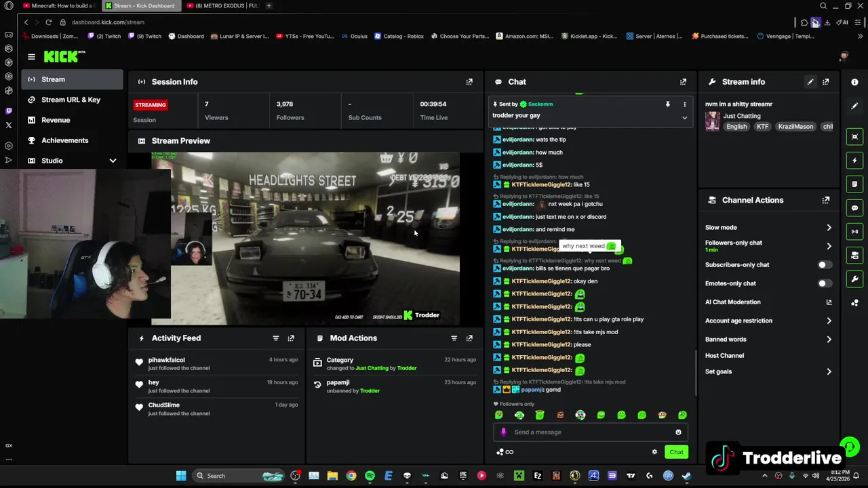Viewport: 868px width, 488px height.
Task: Open Spotify from the taskbar
Action: click(370, 476)
